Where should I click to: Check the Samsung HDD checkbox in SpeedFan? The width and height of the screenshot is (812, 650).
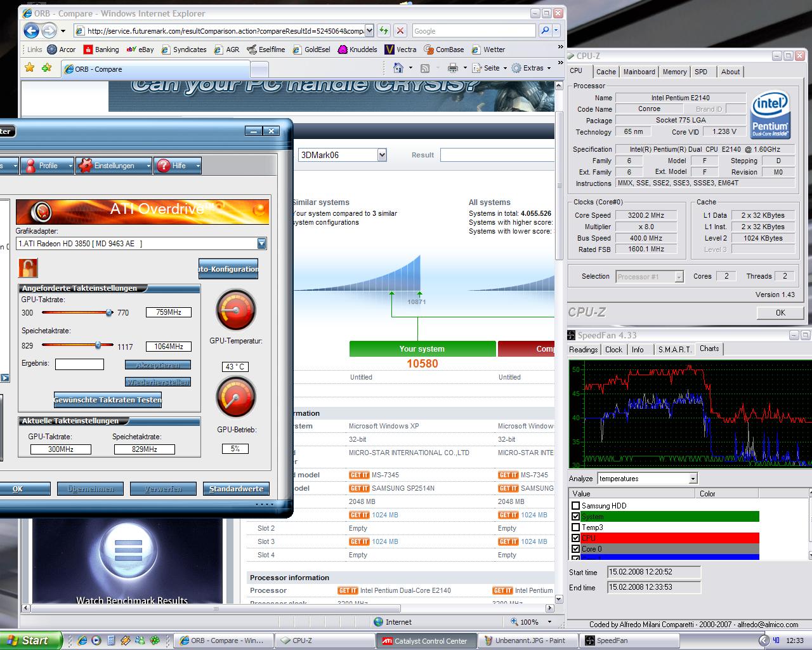tap(576, 506)
